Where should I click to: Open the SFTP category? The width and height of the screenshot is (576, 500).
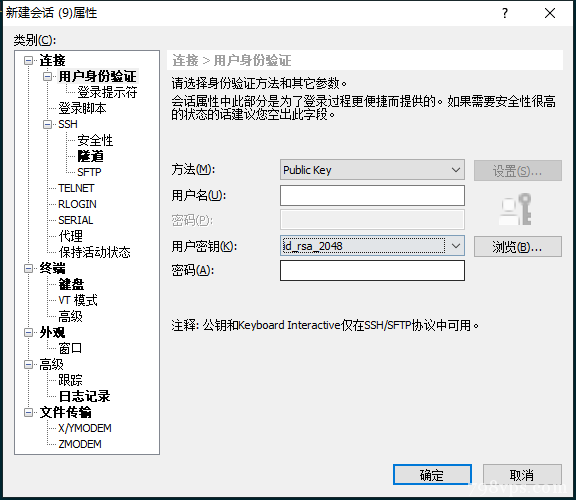pyautogui.click(x=89, y=172)
